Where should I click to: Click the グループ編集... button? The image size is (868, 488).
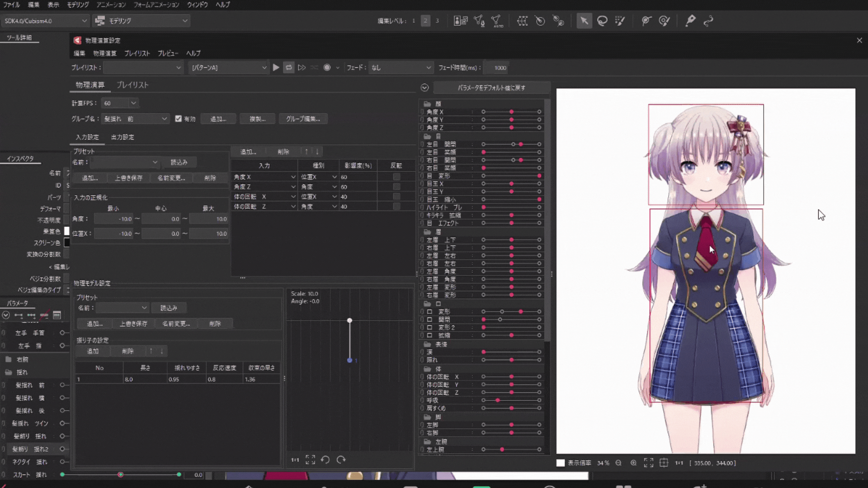(x=303, y=119)
